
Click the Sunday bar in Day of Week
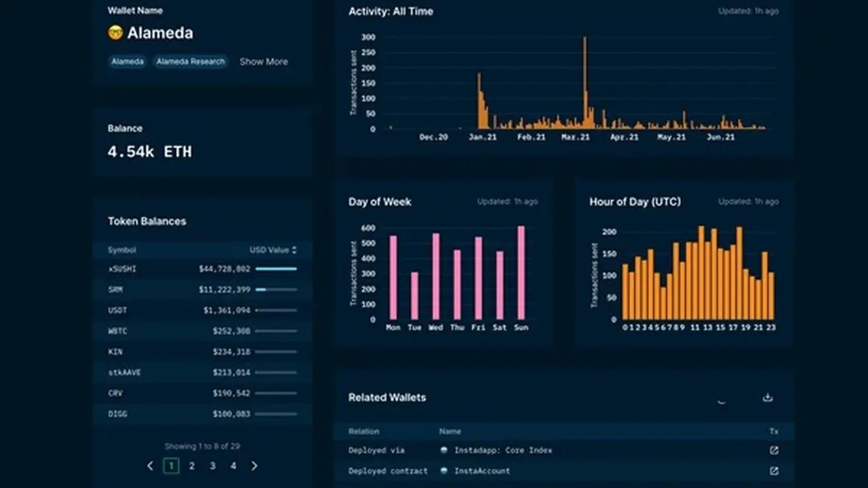(x=521, y=272)
